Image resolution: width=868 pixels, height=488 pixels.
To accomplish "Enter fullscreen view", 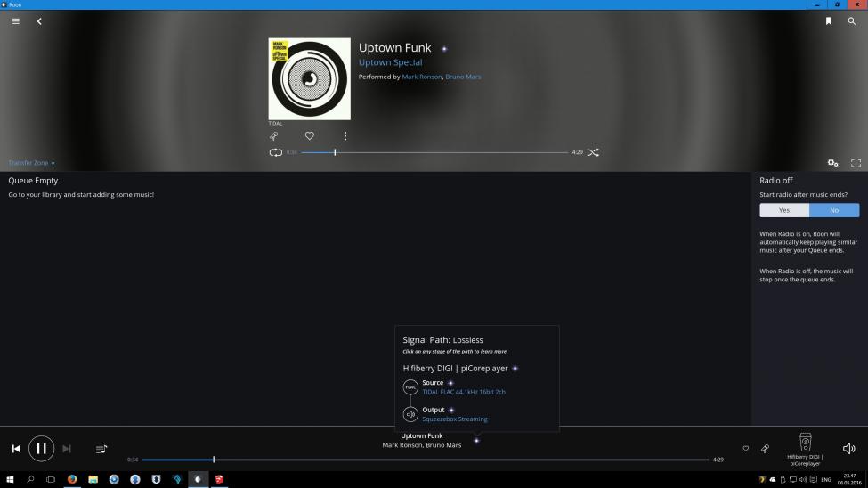I will pyautogui.click(x=856, y=163).
